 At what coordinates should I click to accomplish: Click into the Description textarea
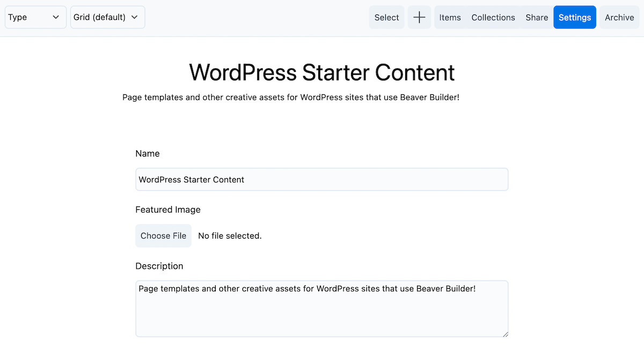tap(322, 308)
